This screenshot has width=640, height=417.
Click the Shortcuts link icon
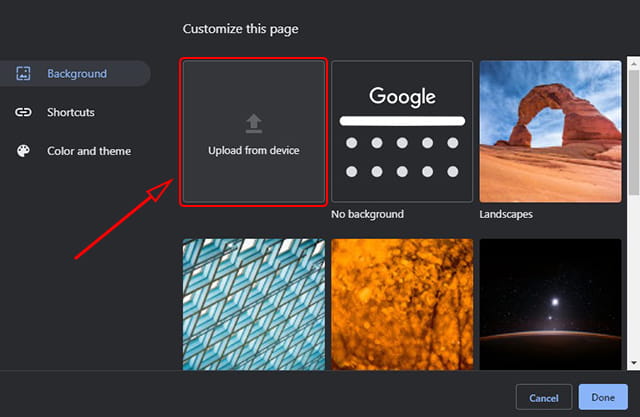(x=24, y=113)
